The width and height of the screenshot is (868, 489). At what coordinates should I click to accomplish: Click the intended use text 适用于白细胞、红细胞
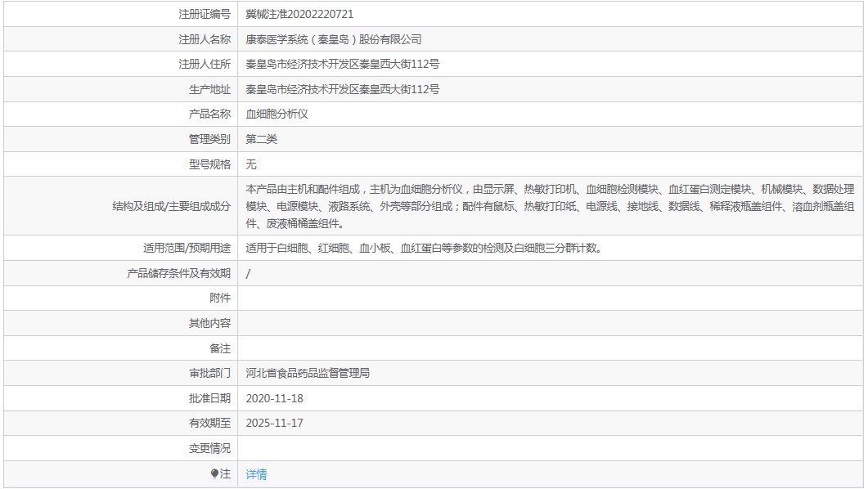click(x=424, y=248)
